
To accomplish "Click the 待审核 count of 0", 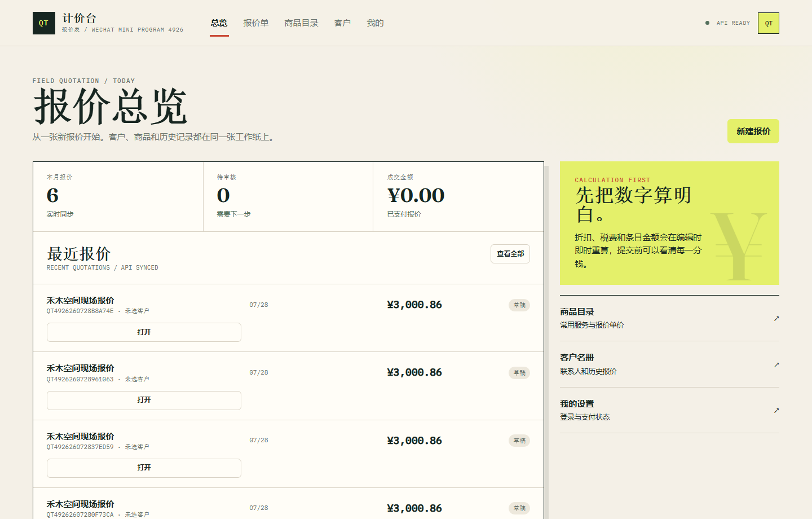I will (223, 195).
